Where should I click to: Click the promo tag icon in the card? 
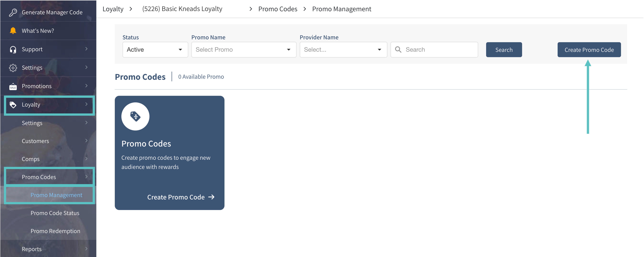click(135, 116)
